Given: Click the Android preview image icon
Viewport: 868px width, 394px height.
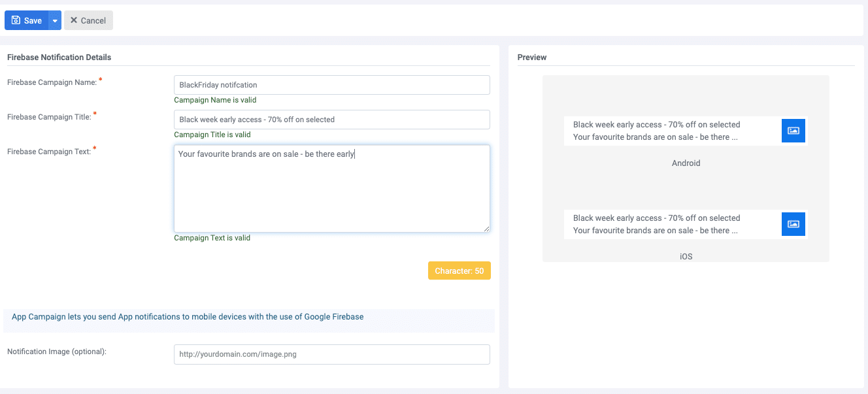Looking at the screenshot, I should [x=793, y=131].
